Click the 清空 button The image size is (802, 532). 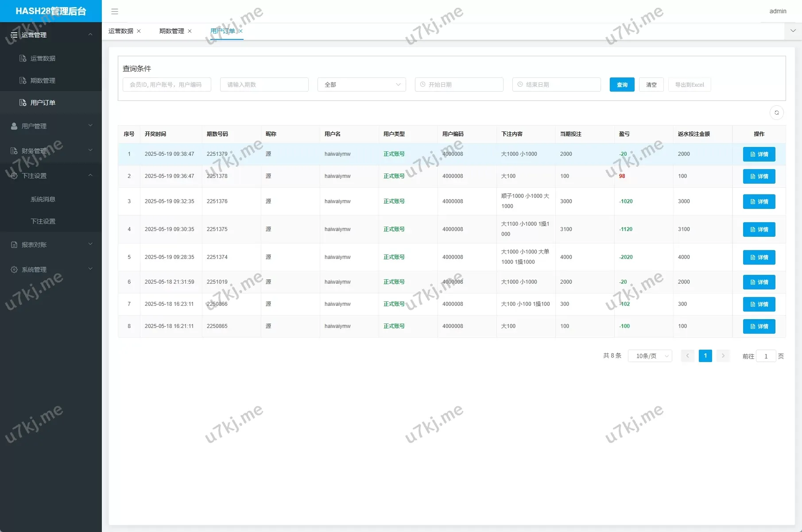point(651,85)
